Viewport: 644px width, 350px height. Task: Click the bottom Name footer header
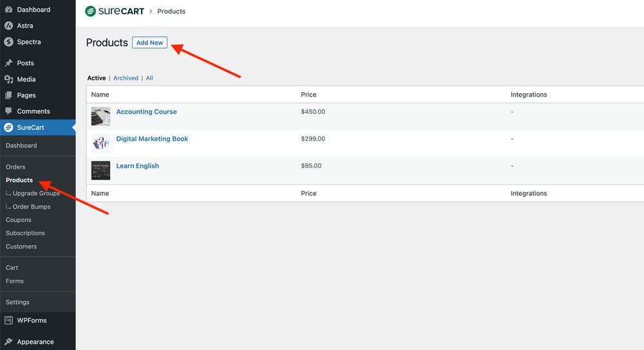coord(100,193)
